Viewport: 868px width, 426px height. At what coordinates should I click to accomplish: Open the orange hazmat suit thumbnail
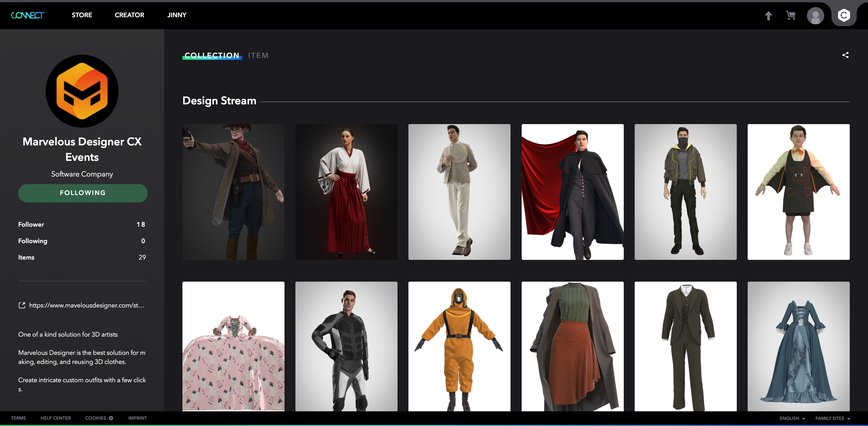[459, 346]
